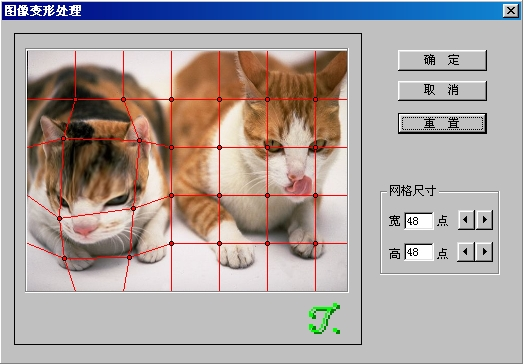Click the 宽 width input field
The image size is (523, 364).
click(419, 221)
